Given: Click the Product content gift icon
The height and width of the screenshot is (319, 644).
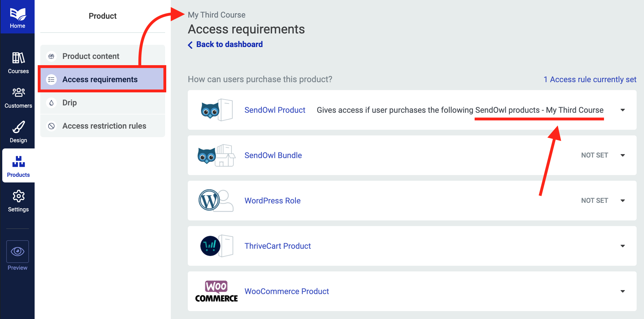Looking at the screenshot, I should pyautogui.click(x=51, y=56).
